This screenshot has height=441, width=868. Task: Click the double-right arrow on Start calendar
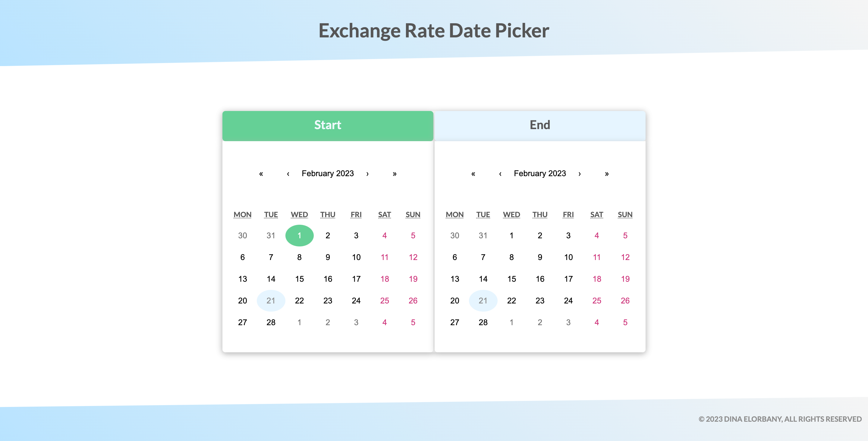click(x=395, y=173)
